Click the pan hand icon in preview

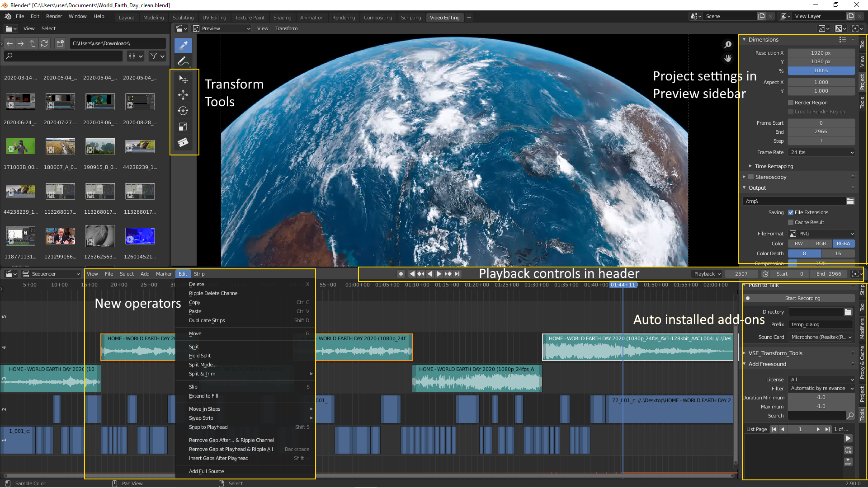(x=728, y=58)
